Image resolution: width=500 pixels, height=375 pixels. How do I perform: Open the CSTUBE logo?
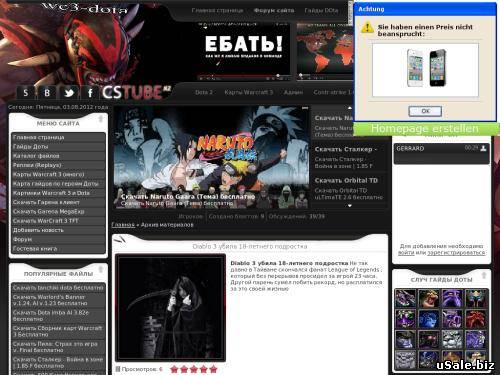click(x=136, y=92)
